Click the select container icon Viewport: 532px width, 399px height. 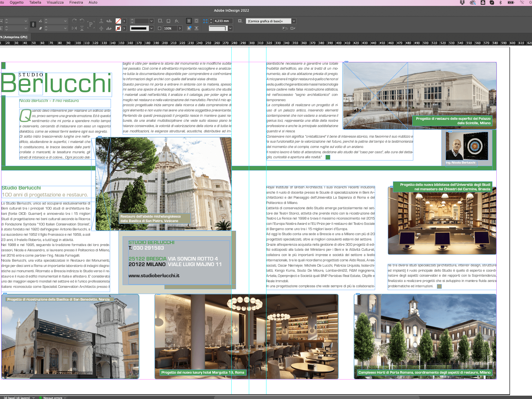coord(101,21)
